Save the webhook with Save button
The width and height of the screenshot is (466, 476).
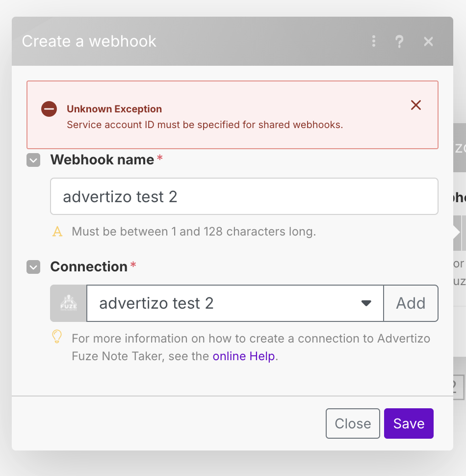409,423
